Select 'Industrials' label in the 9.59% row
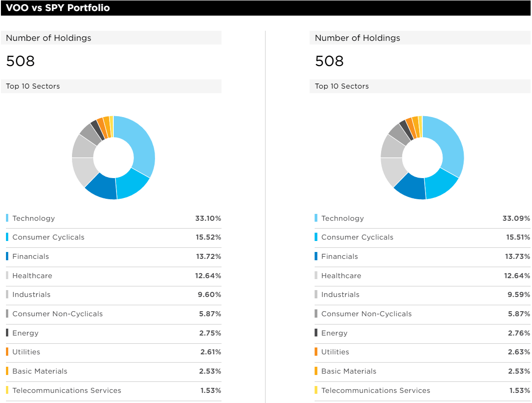 [x=340, y=295]
